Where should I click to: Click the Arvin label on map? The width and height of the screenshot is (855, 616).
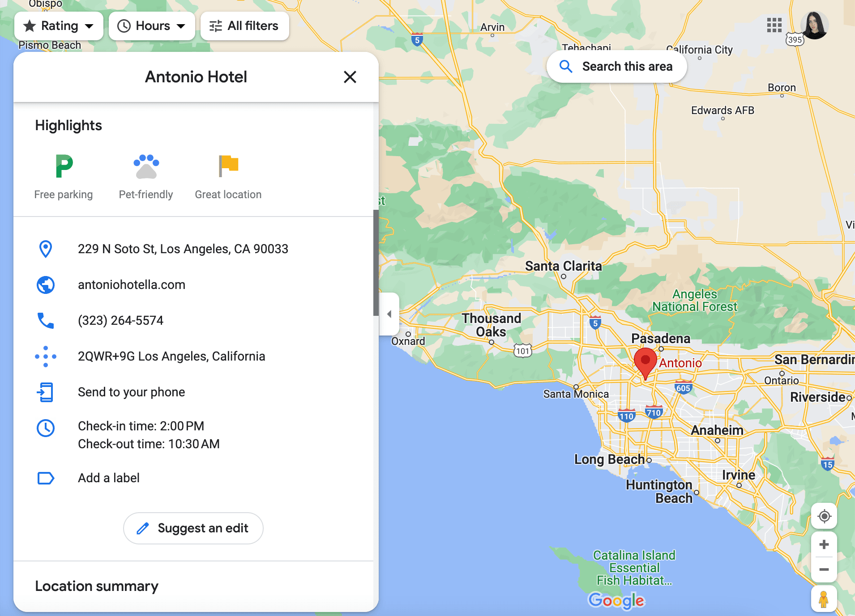pos(492,27)
